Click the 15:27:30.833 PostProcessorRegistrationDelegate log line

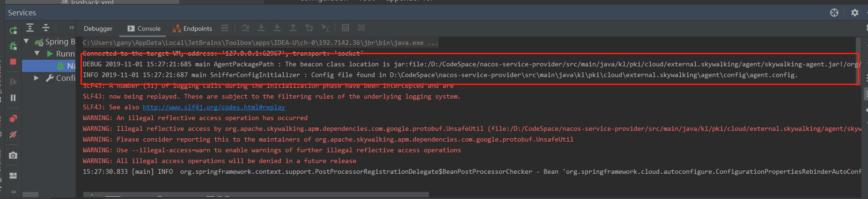pyautogui.click(x=472, y=171)
